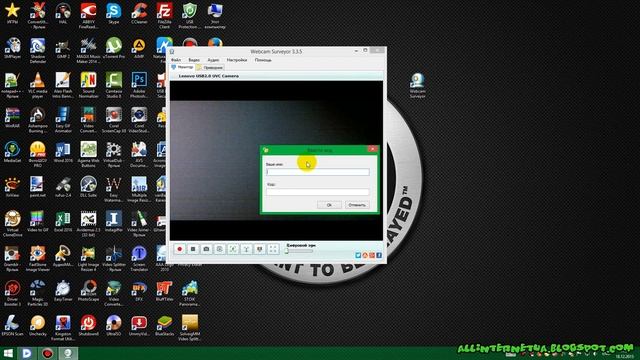The image size is (640, 360).
Task: Select the BlueStacks desktop icon
Action: 164,325
